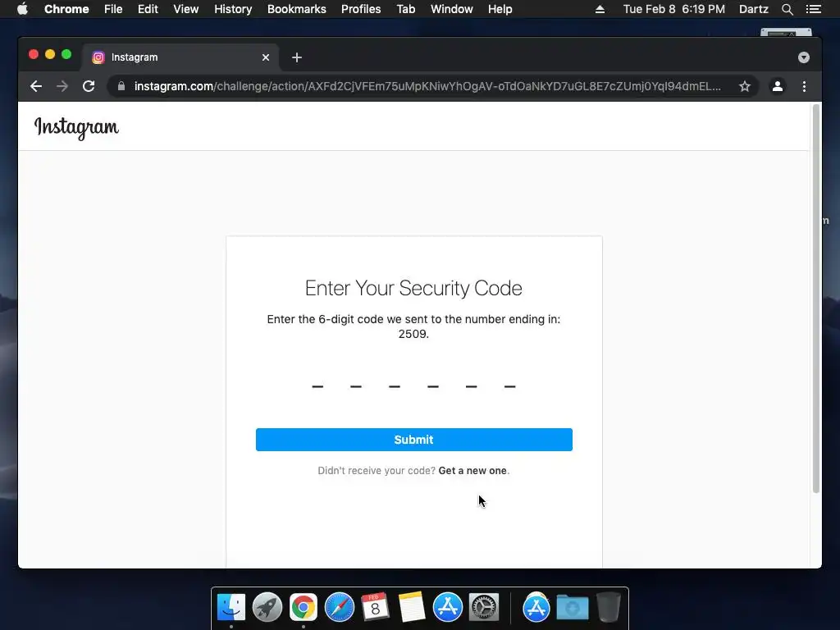Screen dimensions: 840x630
Task: Click the 'Get a new one' link
Action: pyautogui.click(x=472, y=470)
